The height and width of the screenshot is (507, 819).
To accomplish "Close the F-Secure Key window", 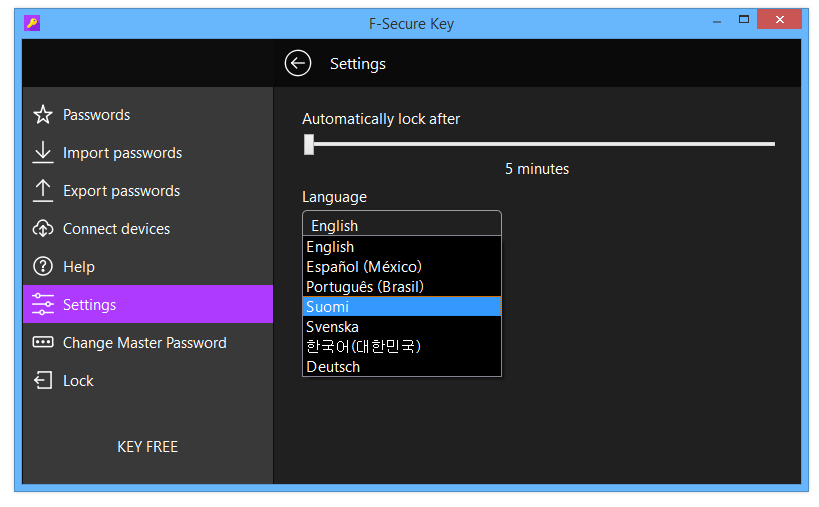I will [x=779, y=20].
